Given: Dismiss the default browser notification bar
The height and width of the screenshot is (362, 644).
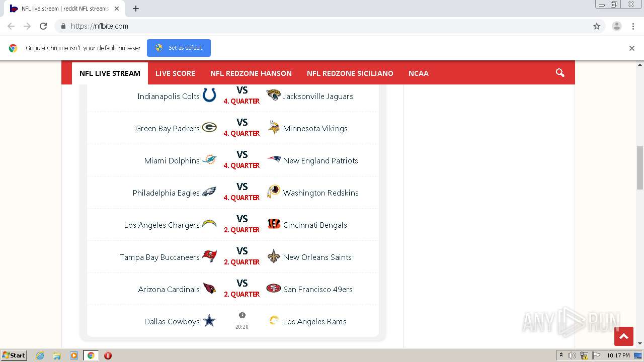Looking at the screenshot, I should [x=632, y=48].
